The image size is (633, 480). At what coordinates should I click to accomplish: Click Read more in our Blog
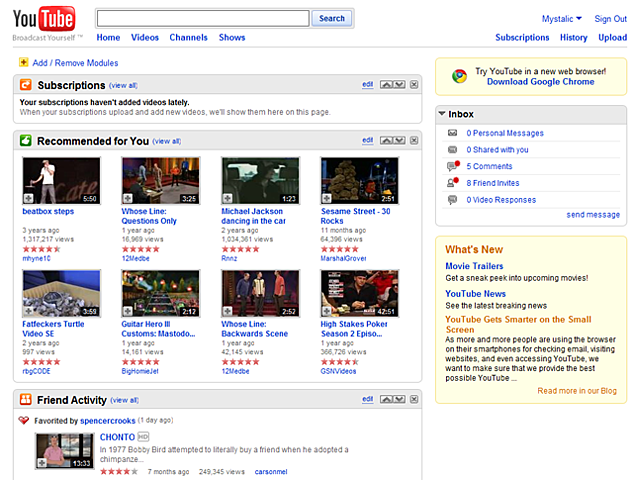[577, 390]
